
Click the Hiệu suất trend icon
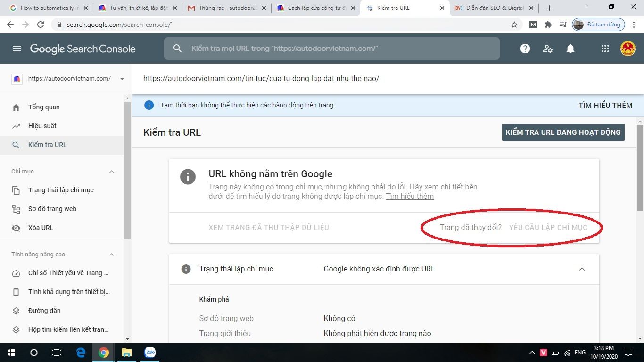click(16, 126)
